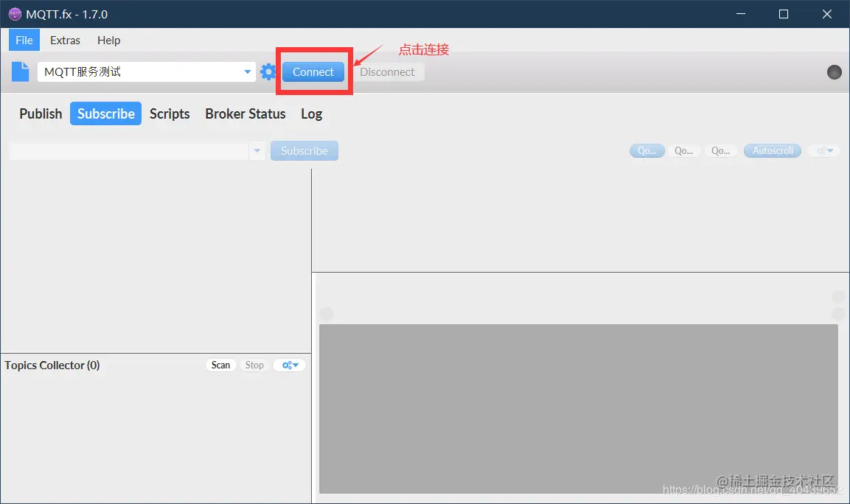Image resolution: width=850 pixels, height=504 pixels.
Task: Click Scan in Topics Collector
Action: click(220, 365)
